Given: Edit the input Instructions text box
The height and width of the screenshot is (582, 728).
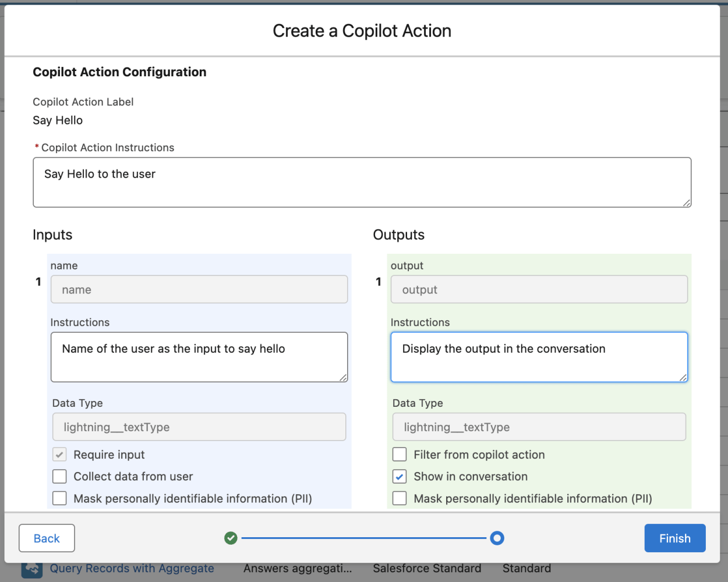Looking at the screenshot, I should pyautogui.click(x=199, y=357).
